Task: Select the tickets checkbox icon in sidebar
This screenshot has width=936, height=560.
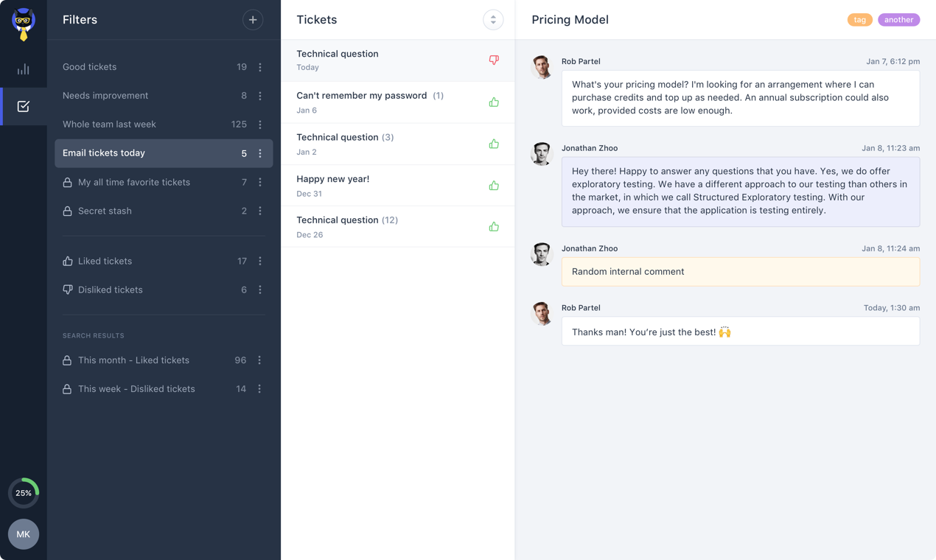Action: click(23, 105)
